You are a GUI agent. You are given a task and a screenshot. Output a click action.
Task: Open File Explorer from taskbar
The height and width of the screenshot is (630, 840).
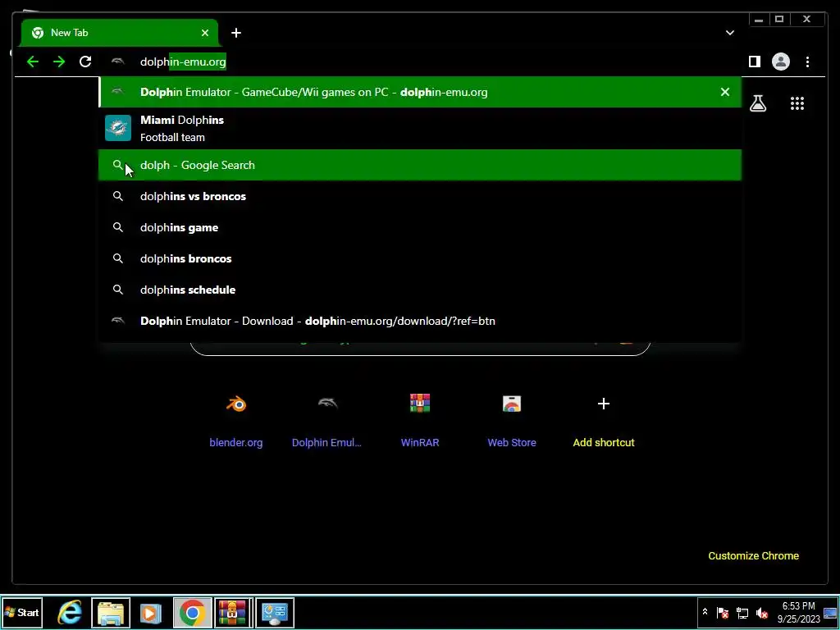[x=111, y=612]
